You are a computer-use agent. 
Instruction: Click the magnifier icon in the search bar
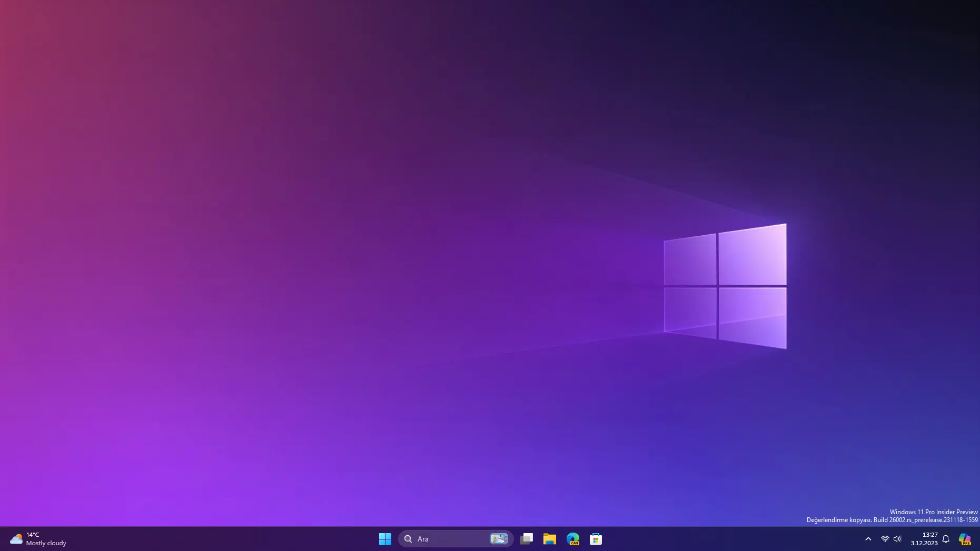(x=408, y=539)
